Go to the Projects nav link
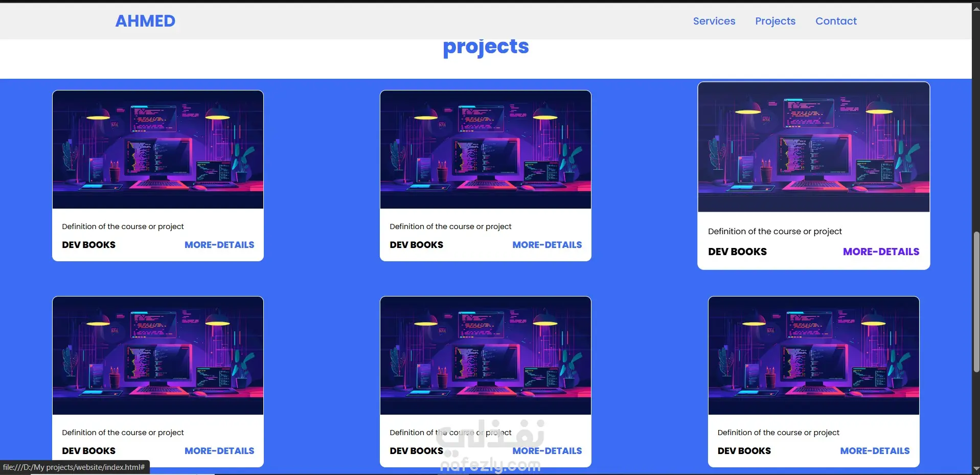The width and height of the screenshot is (980, 475). pos(776,21)
